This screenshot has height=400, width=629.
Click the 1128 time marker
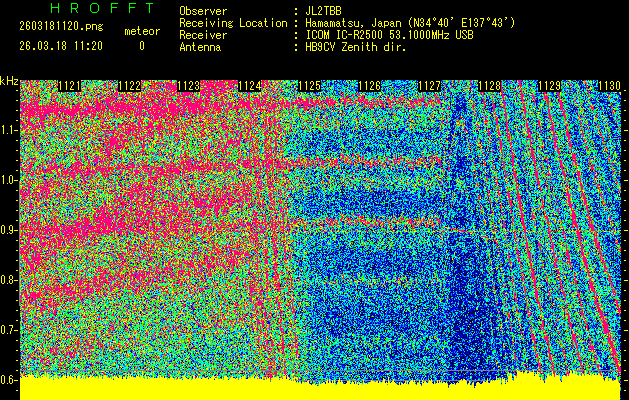pyautogui.click(x=491, y=87)
